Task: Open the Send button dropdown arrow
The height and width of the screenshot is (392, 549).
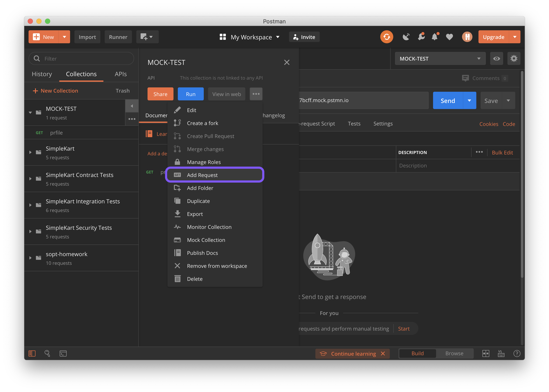Action: click(469, 101)
